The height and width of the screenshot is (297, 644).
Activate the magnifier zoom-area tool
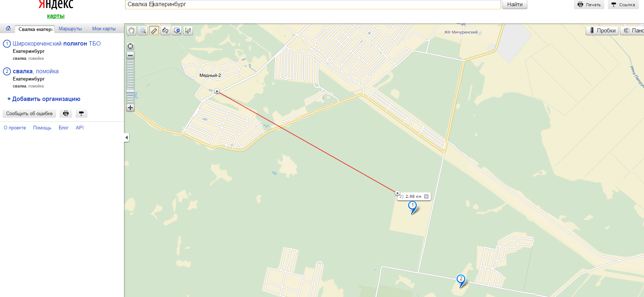point(143,31)
